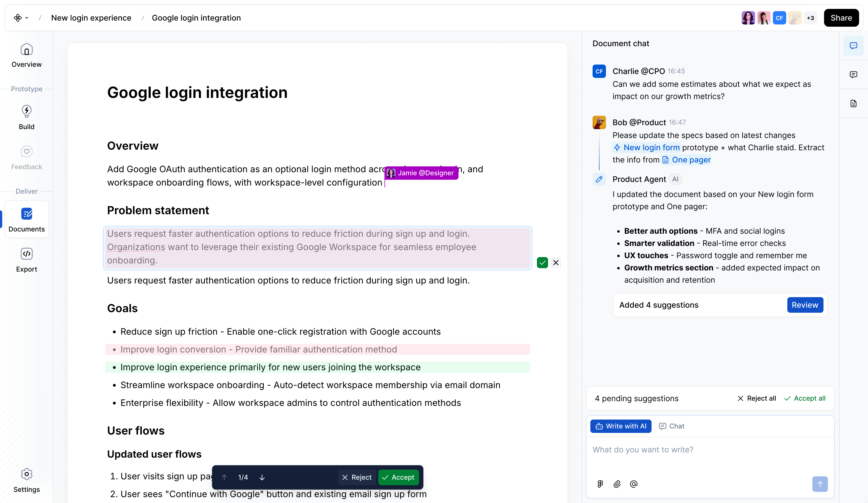
Task: Switch to the Chat tab
Action: click(671, 426)
